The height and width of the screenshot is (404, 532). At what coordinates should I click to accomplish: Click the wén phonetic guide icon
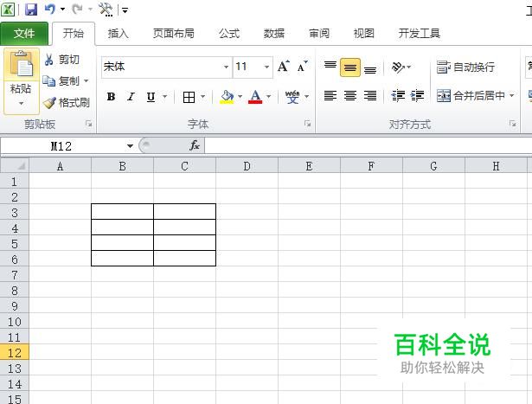pyautogui.click(x=292, y=97)
